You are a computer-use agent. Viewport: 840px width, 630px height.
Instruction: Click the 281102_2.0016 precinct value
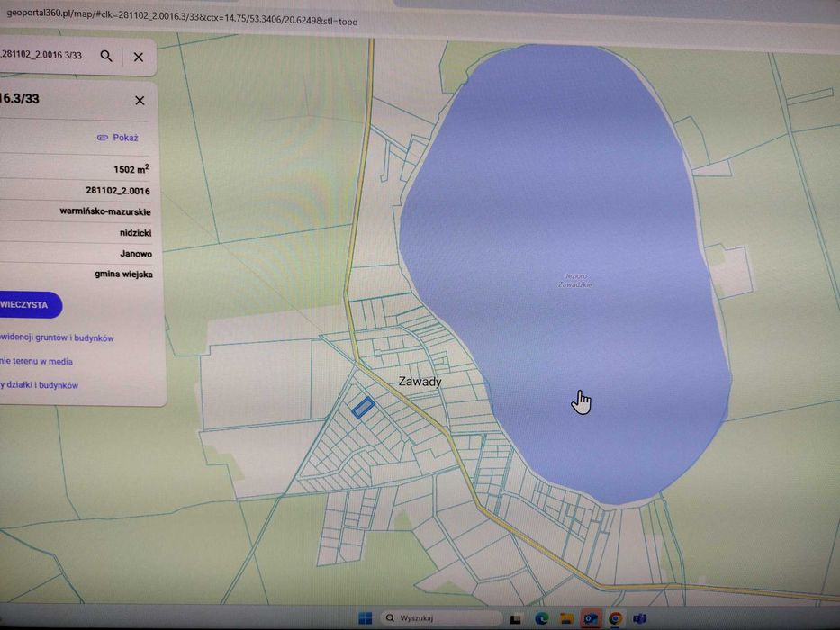pos(118,191)
